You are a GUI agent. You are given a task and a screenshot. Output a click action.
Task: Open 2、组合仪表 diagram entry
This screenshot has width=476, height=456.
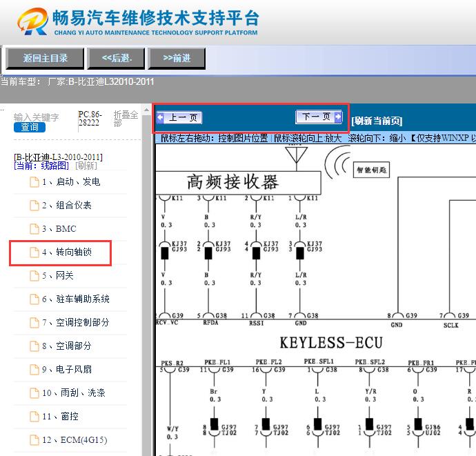click(66, 205)
